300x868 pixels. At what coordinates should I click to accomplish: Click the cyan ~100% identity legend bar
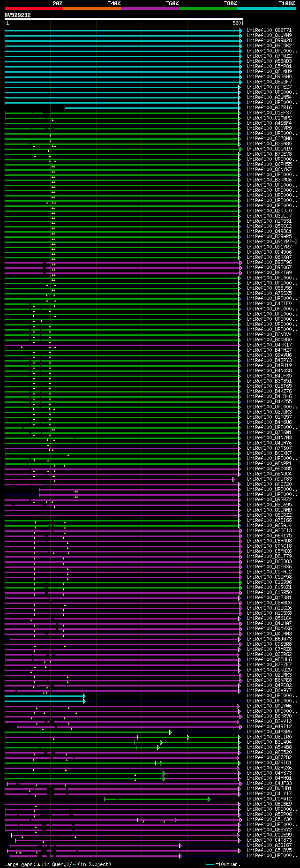point(266,8)
